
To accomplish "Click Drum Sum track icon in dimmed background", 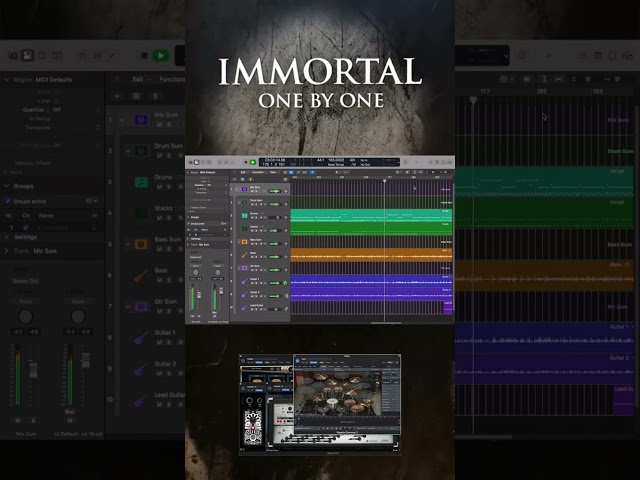I will 141,151.
